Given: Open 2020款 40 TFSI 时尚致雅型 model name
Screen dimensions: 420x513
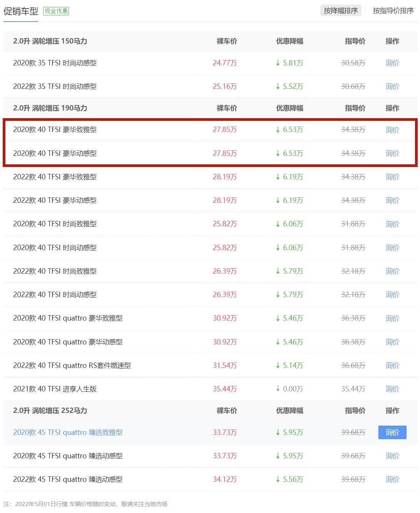Looking at the screenshot, I should coord(55,224).
